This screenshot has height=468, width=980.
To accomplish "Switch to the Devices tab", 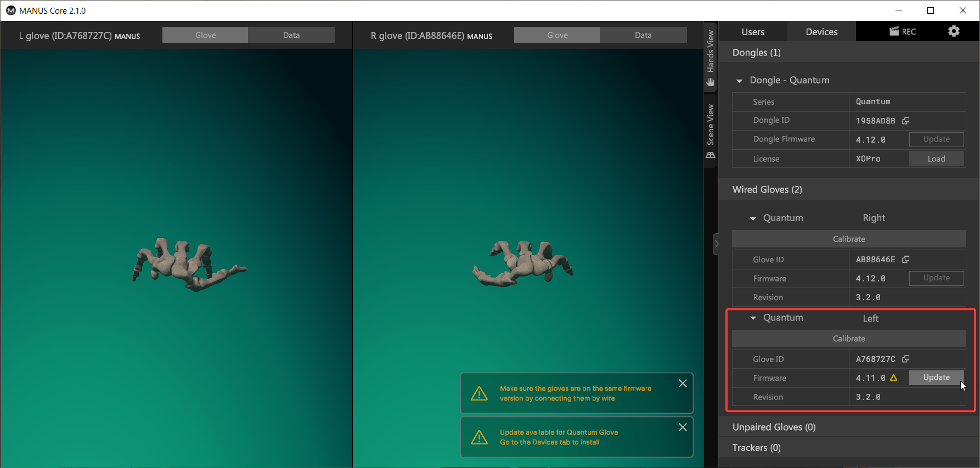I will [x=821, y=32].
